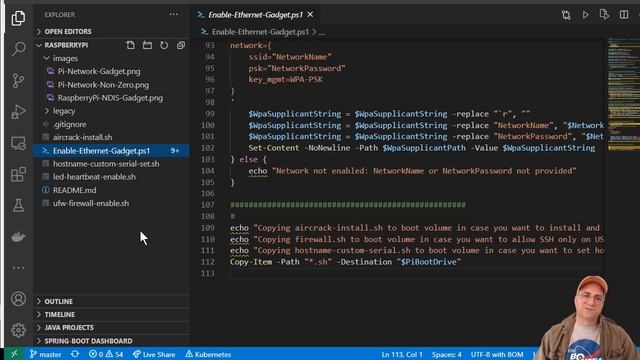
Task: Split the editor to the right
Action: click(x=624, y=15)
